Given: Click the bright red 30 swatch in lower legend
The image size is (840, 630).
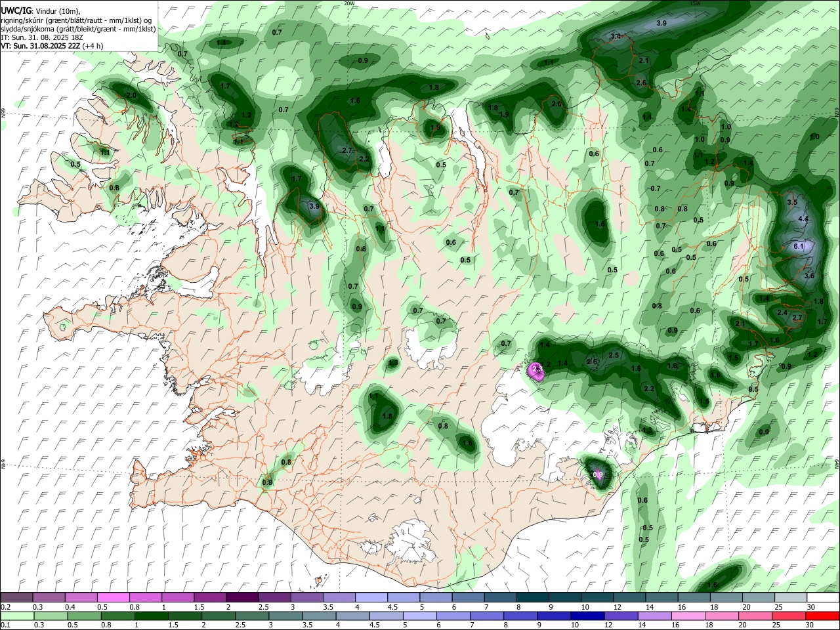Looking at the screenshot, I should point(822,616).
